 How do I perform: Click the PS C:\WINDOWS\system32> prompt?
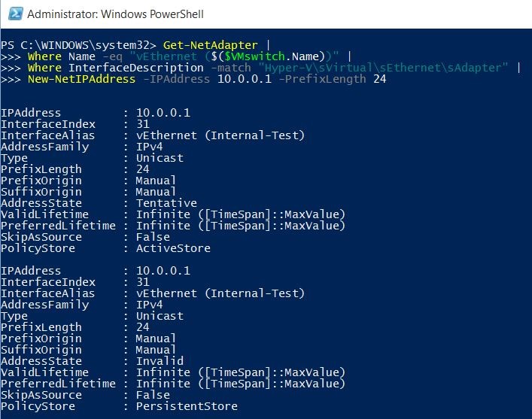(x=78, y=45)
